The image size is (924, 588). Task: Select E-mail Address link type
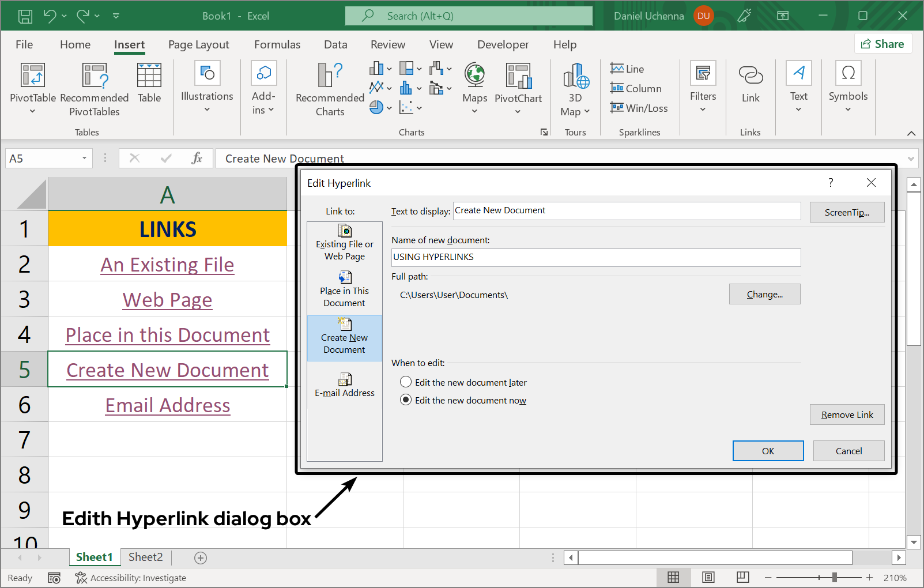pyautogui.click(x=345, y=385)
